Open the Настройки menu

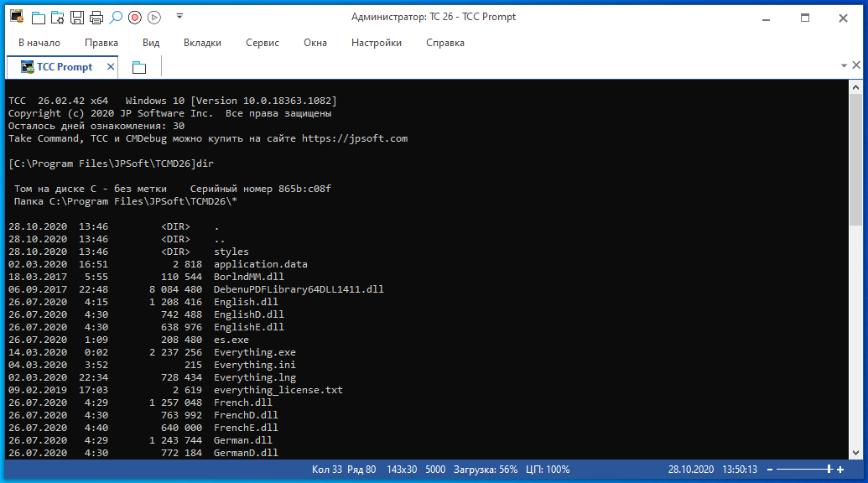click(x=377, y=43)
